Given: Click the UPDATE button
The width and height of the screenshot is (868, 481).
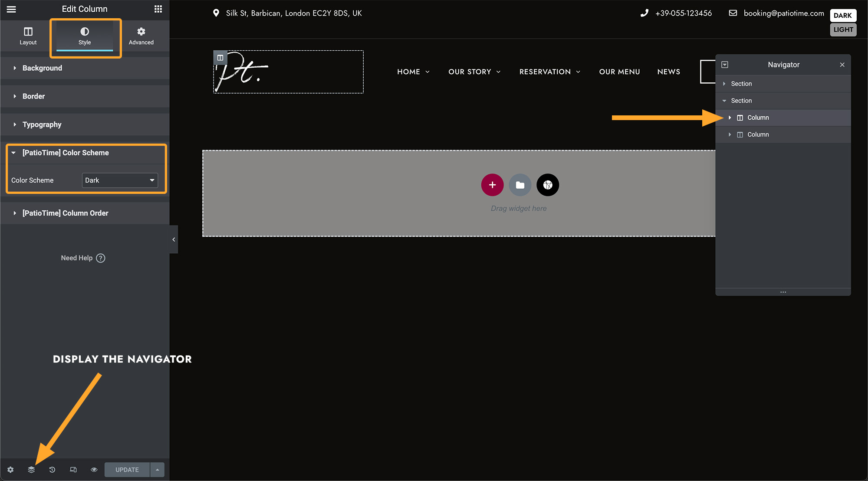Looking at the screenshot, I should point(127,470).
